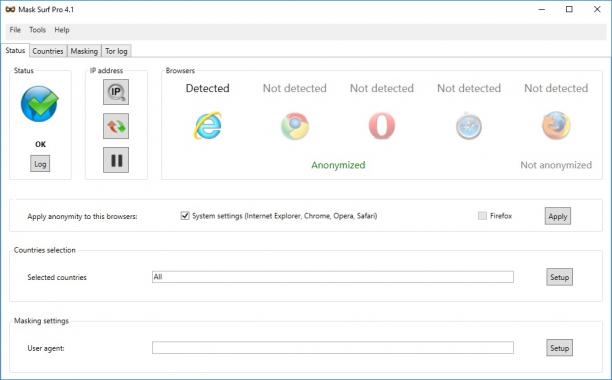Open the Tools menu
Image resolution: width=612 pixels, height=380 pixels.
(x=37, y=30)
